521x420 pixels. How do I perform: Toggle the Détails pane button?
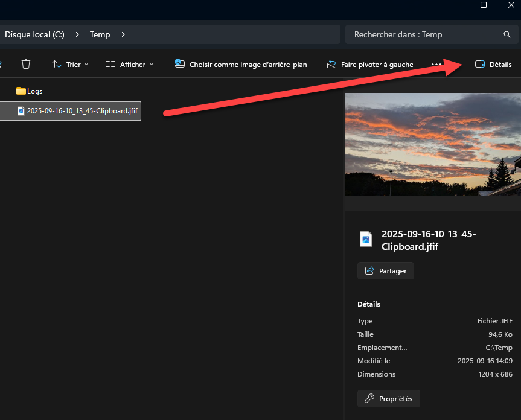[493, 64]
